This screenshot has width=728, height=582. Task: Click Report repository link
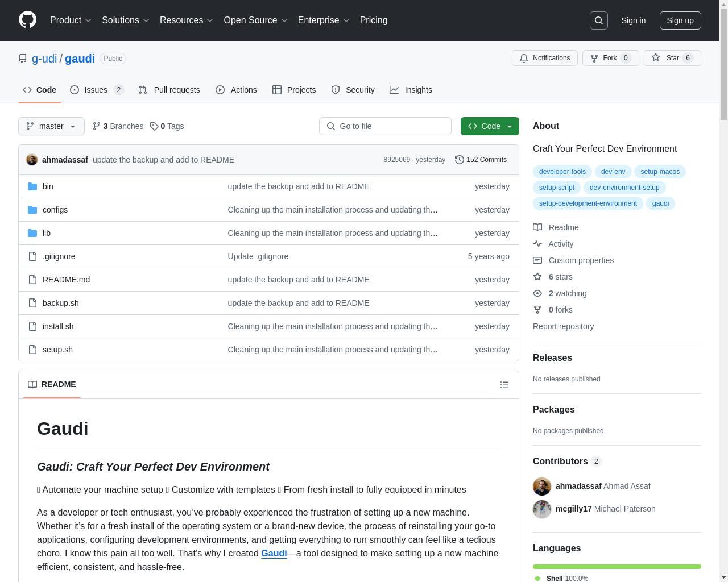563,326
